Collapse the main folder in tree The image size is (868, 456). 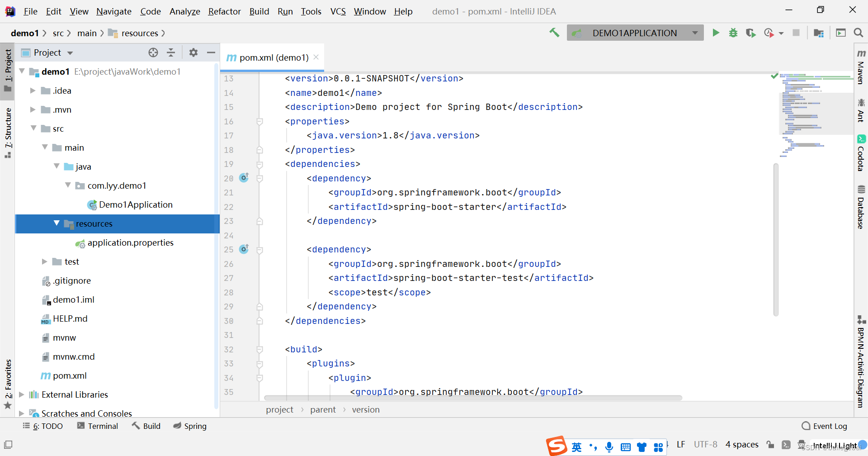click(45, 147)
